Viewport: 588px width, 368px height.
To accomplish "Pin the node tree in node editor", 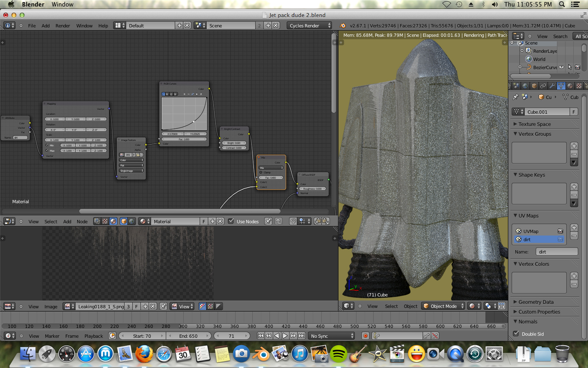I will click(x=268, y=221).
